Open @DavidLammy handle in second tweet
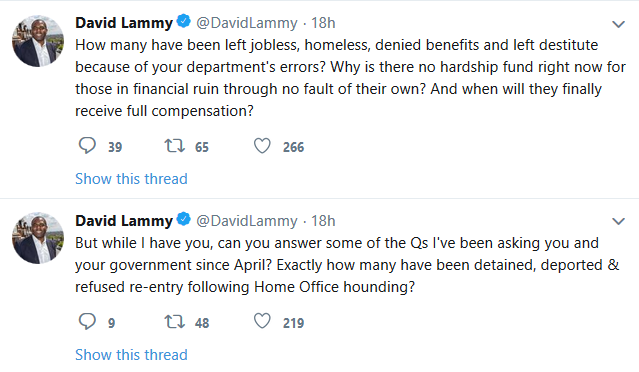This screenshot has width=639, height=372. 247,221
